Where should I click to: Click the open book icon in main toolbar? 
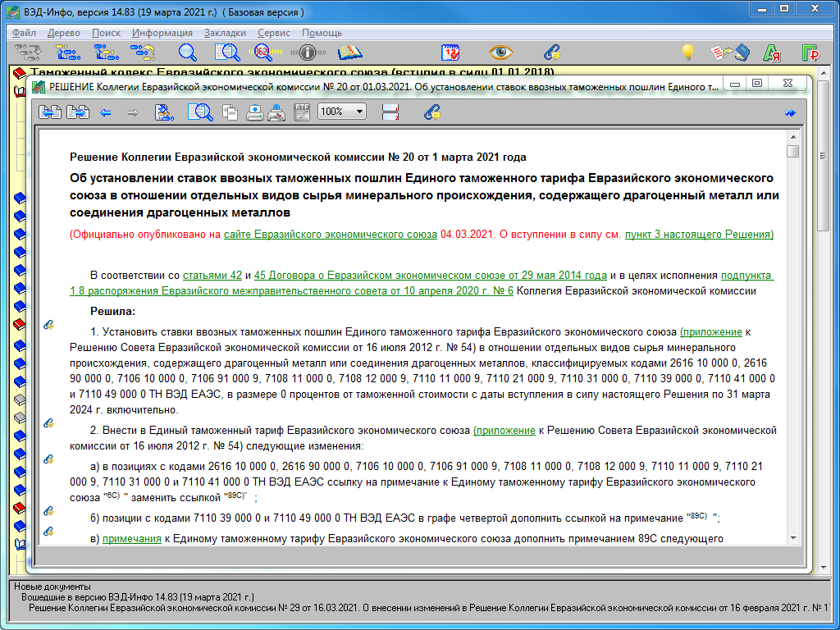coord(350,52)
